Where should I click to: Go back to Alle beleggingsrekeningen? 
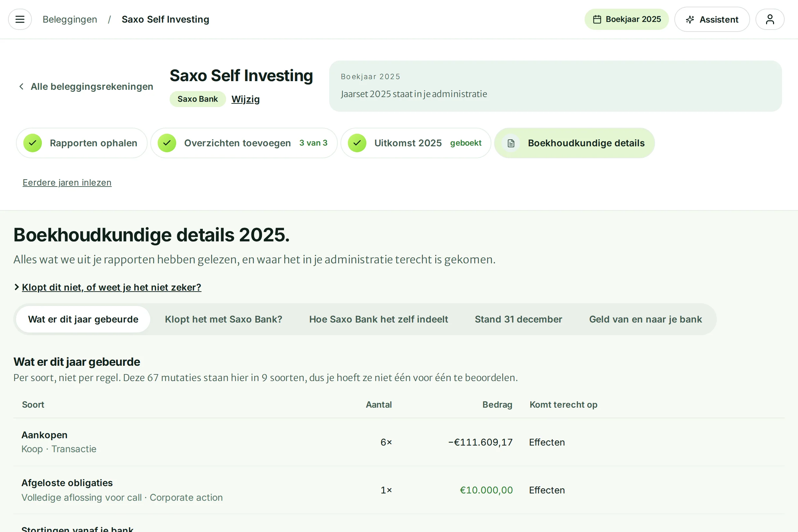(86, 86)
